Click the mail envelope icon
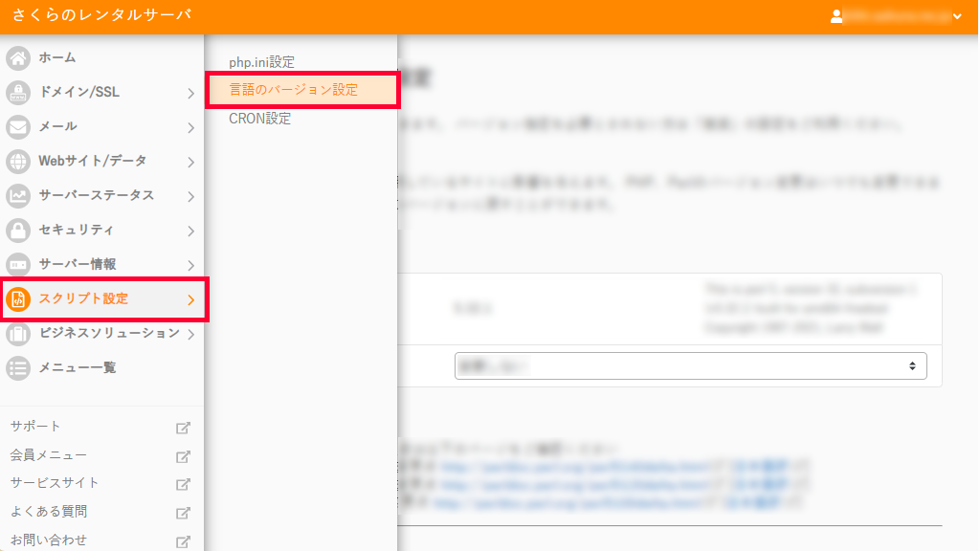This screenshot has width=980, height=551. (x=18, y=127)
